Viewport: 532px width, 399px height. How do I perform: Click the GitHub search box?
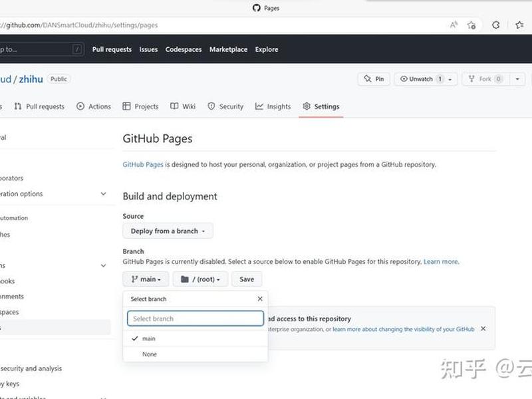[41, 49]
